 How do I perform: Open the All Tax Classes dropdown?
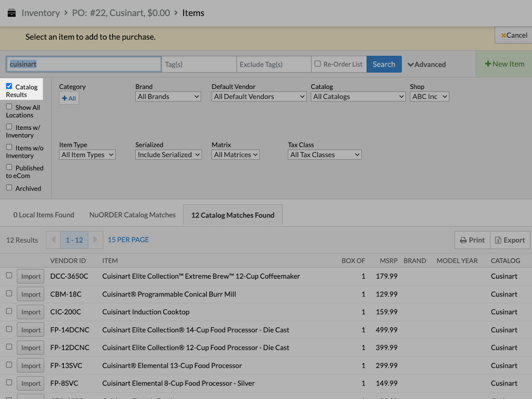pos(324,155)
